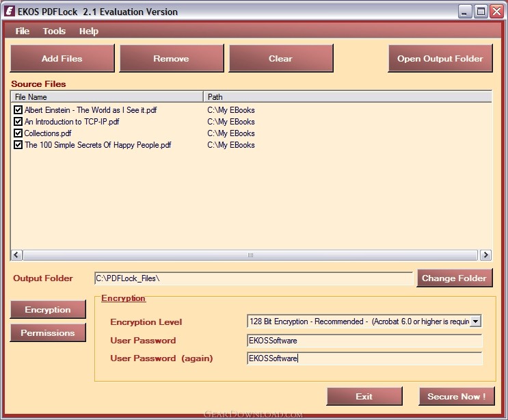
Task: Click the Output Folder path field
Action: click(254, 278)
